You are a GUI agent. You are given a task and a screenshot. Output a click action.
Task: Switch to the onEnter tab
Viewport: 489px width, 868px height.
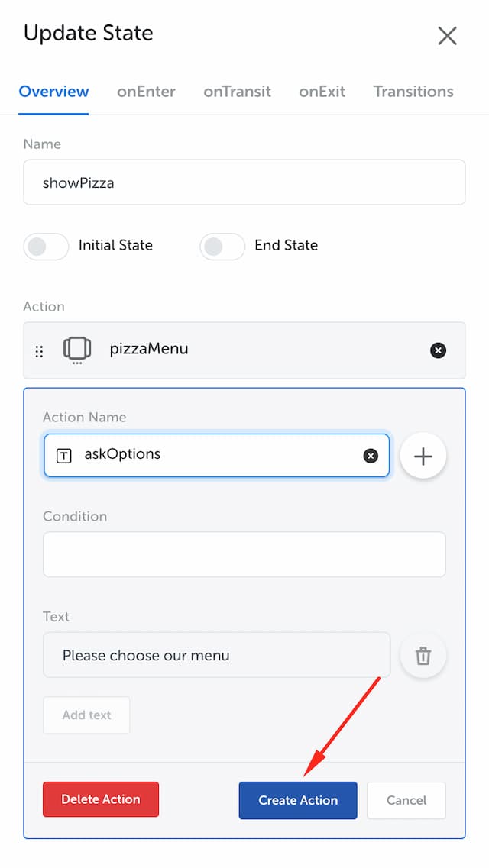[x=146, y=92]
